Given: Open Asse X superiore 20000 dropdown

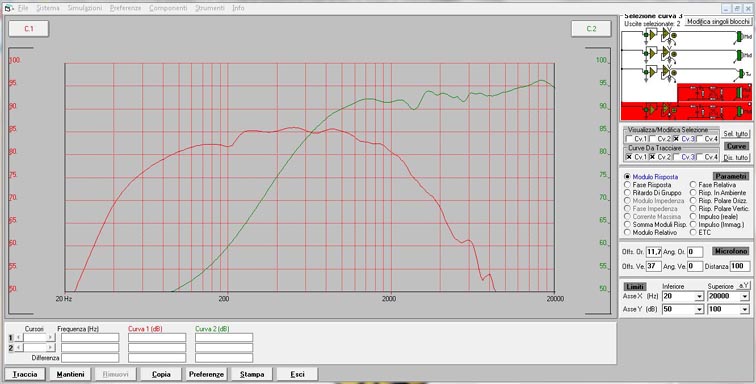Looking at the screenshot, I should [x=745, y=296].
